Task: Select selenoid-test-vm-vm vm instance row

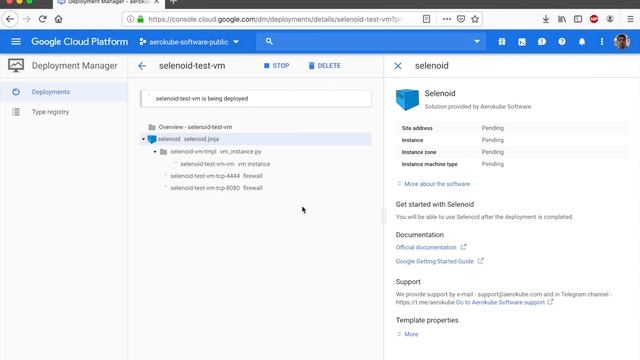Action: pyautogui.click(x=225, y=164)
